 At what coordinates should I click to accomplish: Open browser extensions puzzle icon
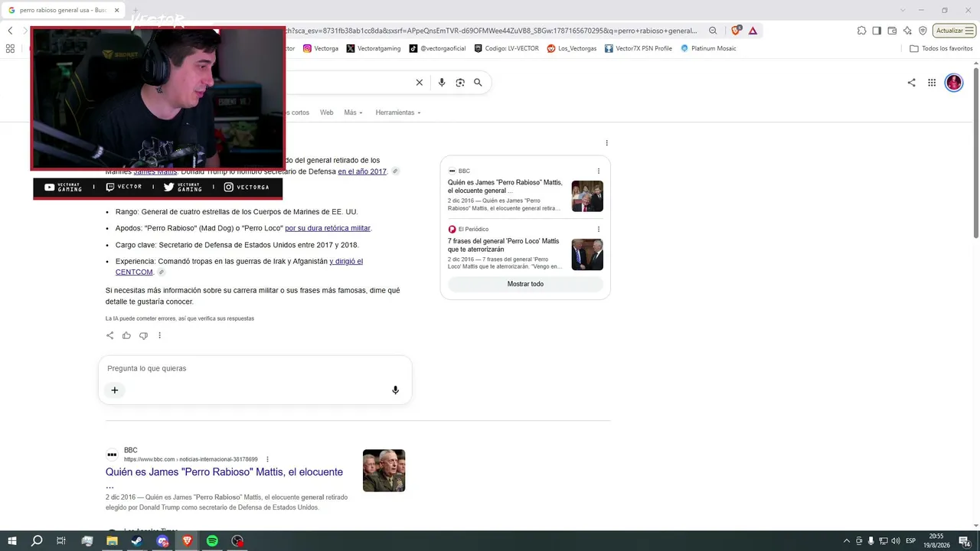click(861, 31)
